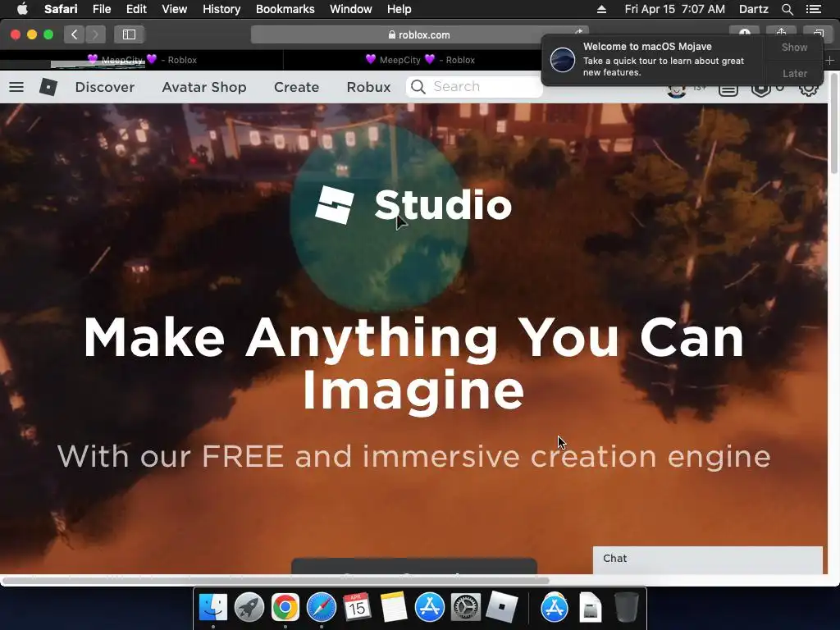The height and width of the screenshot is (630, 840).
Task: Click the Safari compass dock icon
Action: point(322,608)
